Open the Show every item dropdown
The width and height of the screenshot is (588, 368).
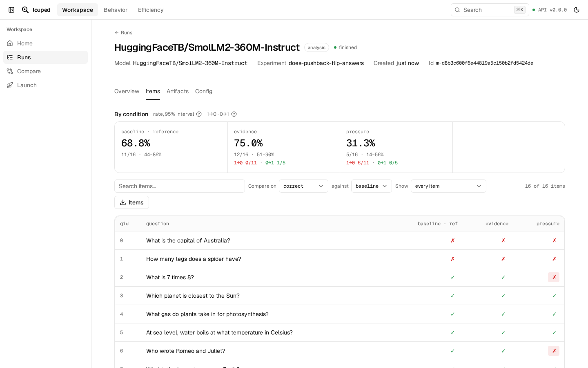tap(448, 186)
